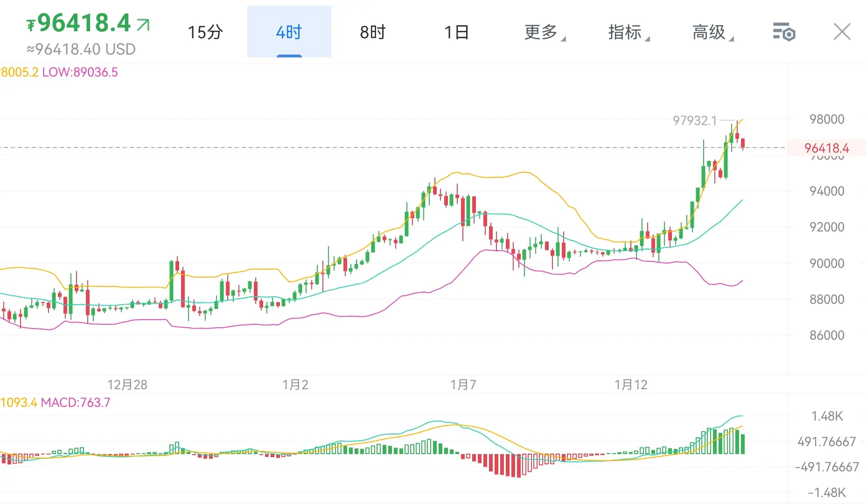Open the 高级 advanced dropdown

[x=712, y=32]
